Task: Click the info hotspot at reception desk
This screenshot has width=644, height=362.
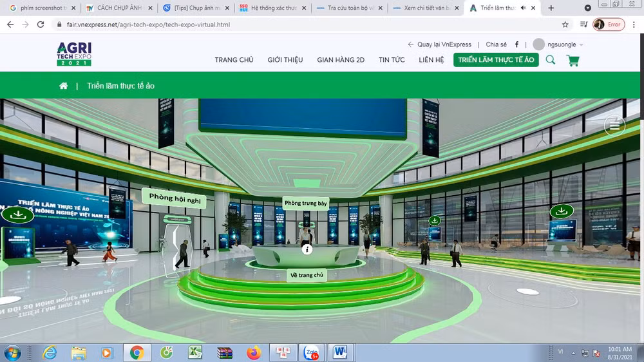Action: tap(307, 249)
